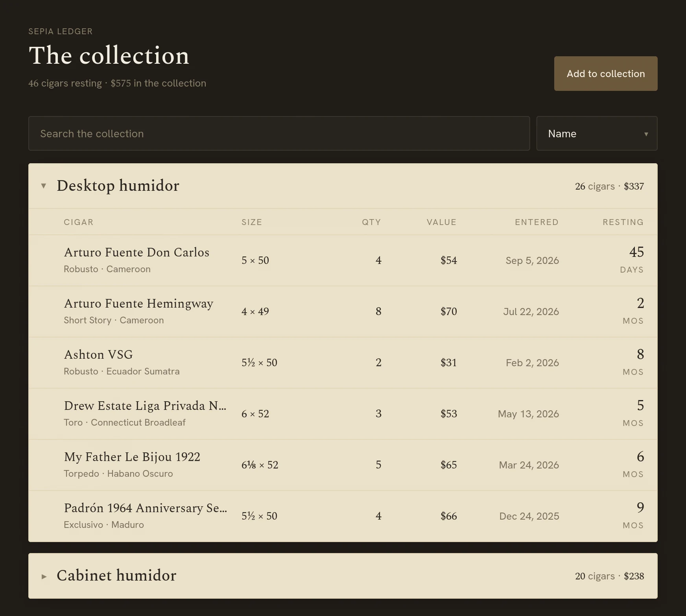Click the Dec 24, 2025 entered date
The height and width of the screenshot is (616, 686).
[529, 516]
